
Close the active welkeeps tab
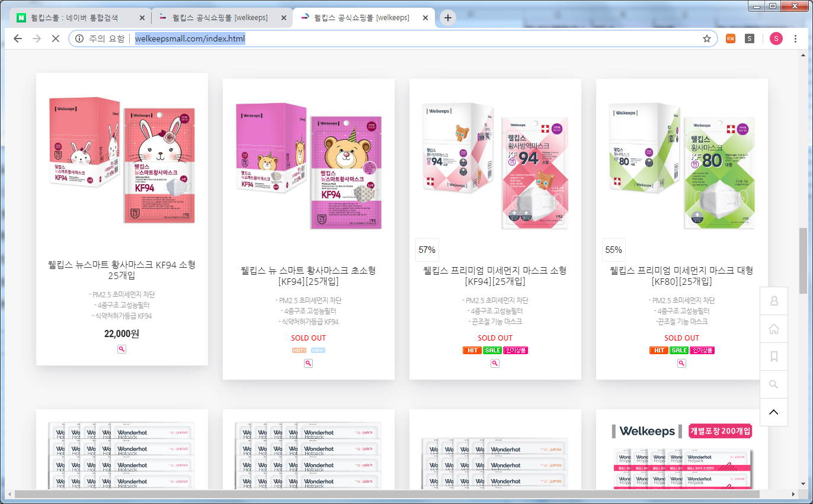click(424, 18)
